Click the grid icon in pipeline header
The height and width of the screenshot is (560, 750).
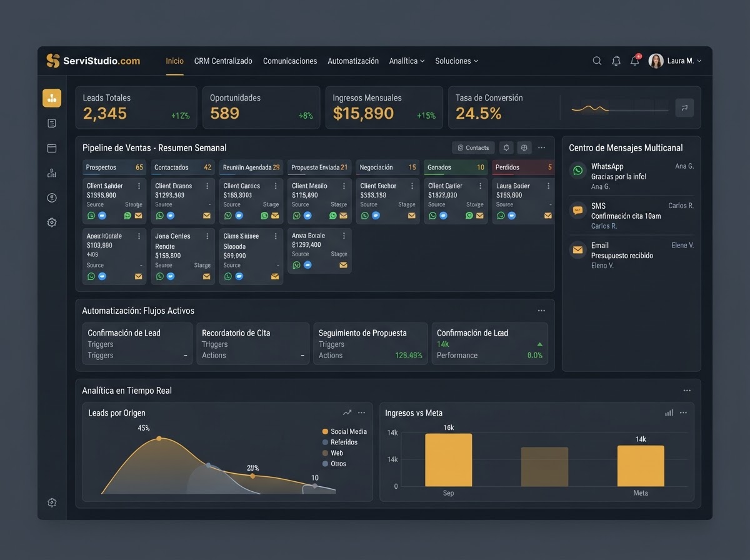(524, 147)
